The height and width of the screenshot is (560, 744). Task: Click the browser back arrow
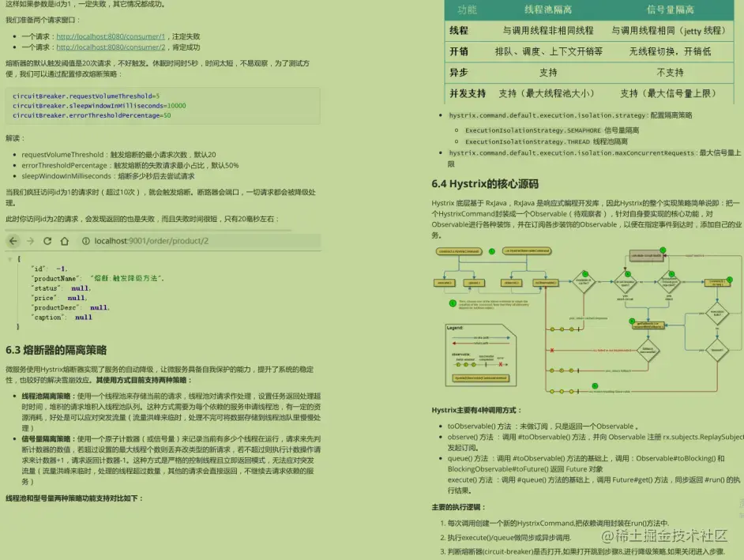pyautogui.click(x=14, y=241)
